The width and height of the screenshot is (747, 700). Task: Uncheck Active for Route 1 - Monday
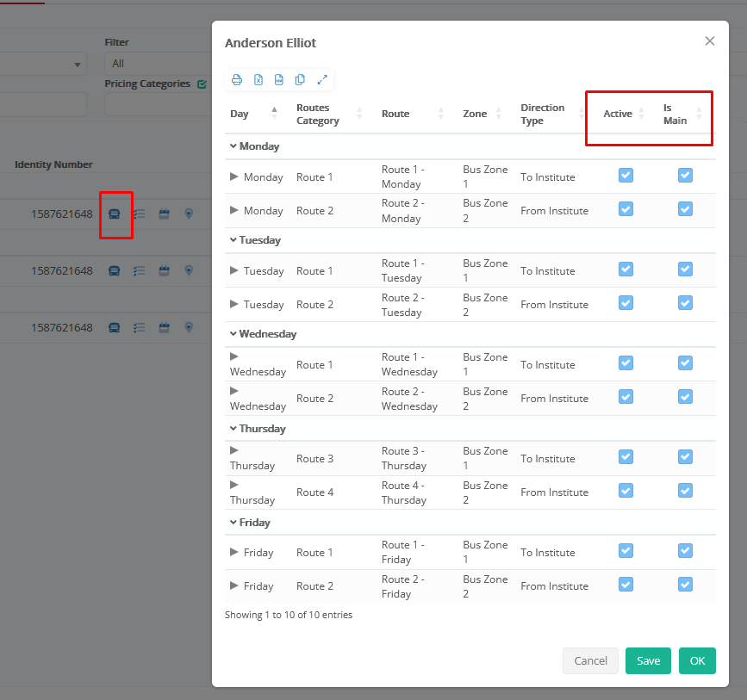[x=626, y=176]
